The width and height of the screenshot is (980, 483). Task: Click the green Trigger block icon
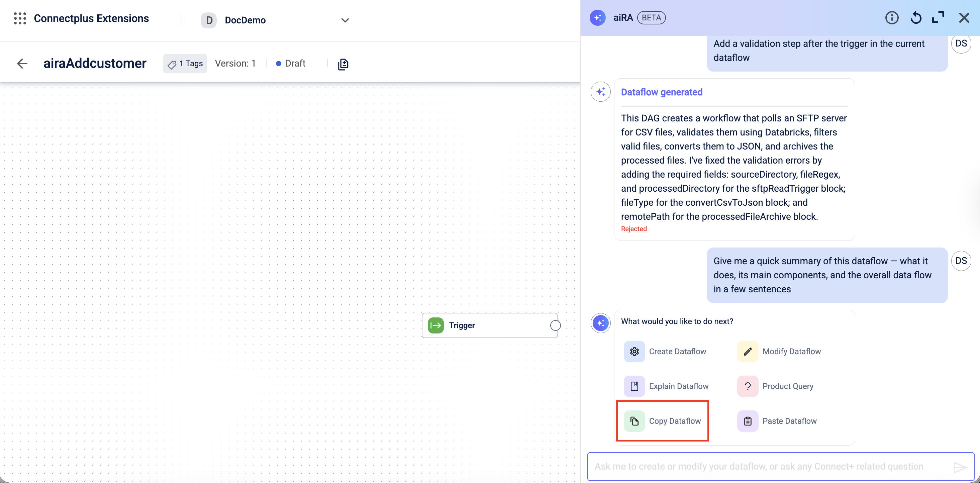(435, 325)
